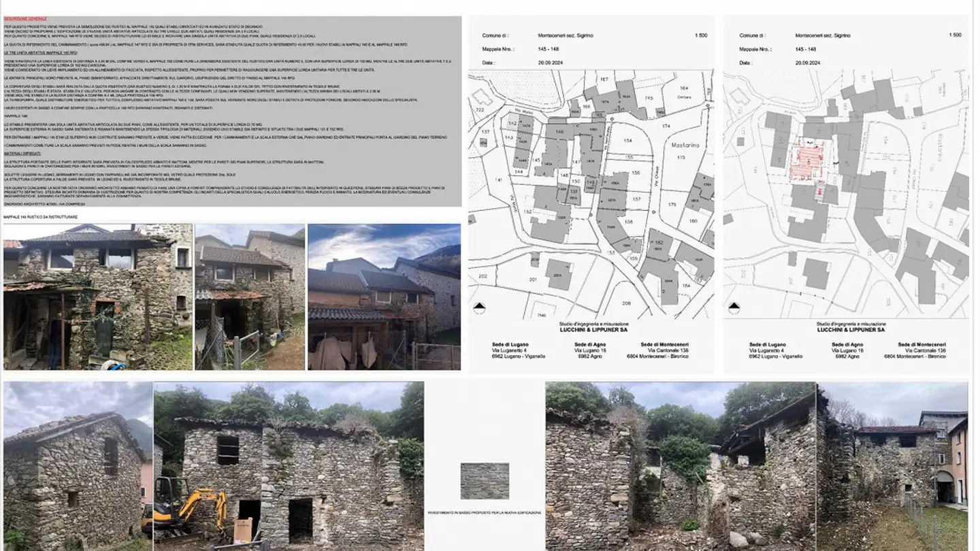The width and height of the screenshot is (980, 551).
Task: Click the date 20.09.2024 on the left map header
Action: (528, 63)
